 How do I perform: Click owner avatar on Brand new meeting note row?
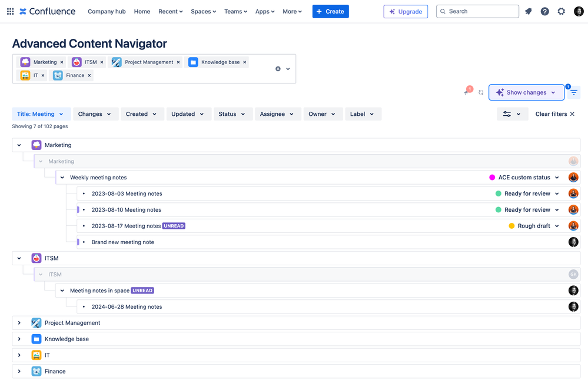(573, 242)
